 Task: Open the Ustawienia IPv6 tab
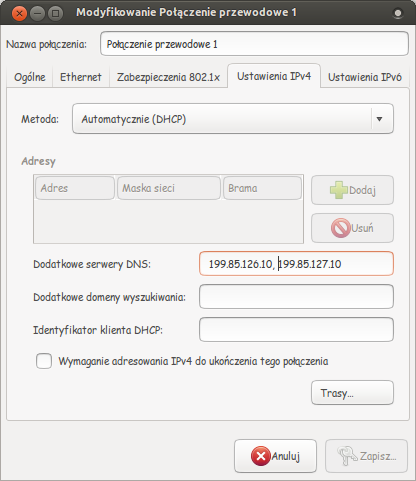click(365, 77)
